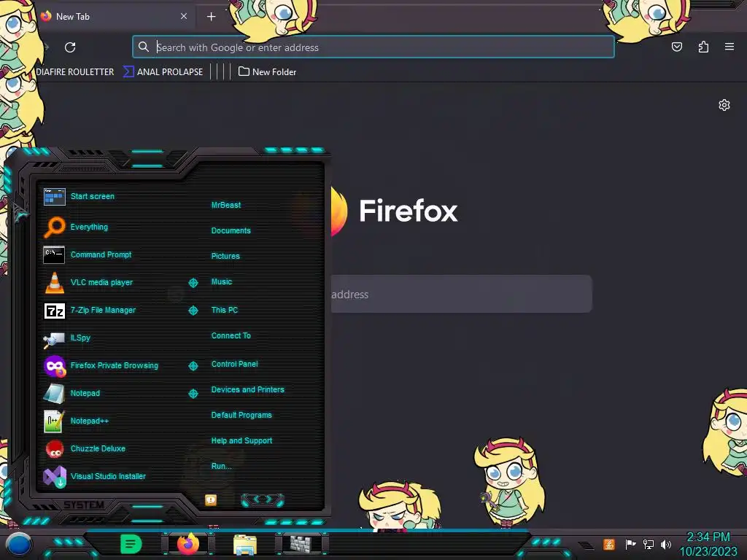Select Connect To
The height and width of the screenshot is (560, 747).
click(x=231, y=335)
